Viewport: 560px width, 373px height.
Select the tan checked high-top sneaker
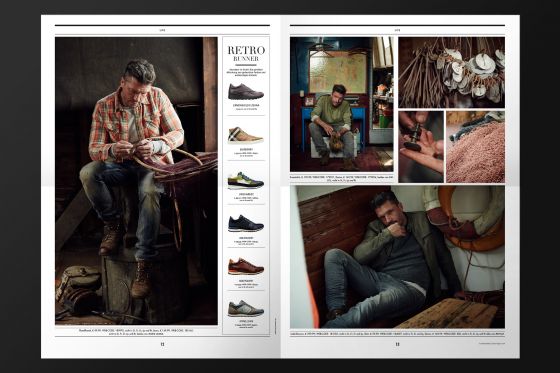246,135
